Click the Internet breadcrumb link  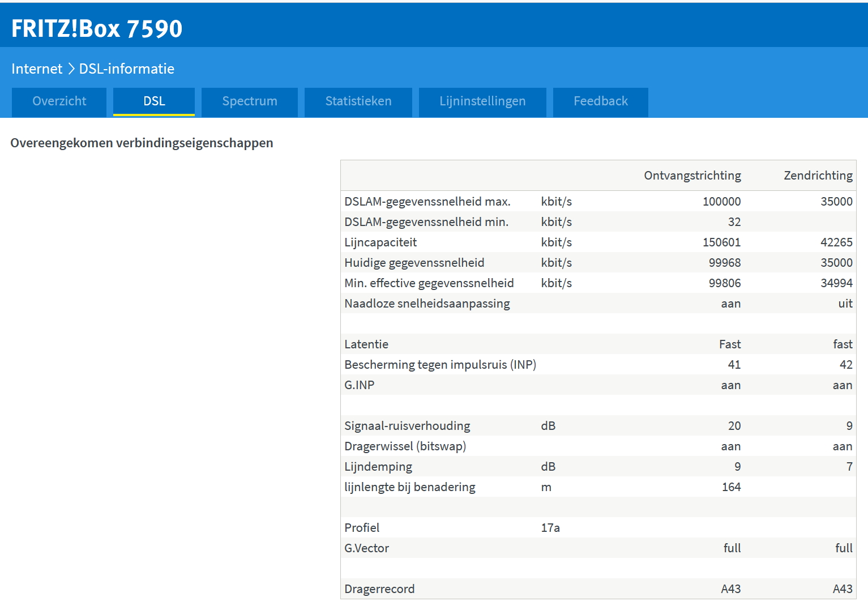click(x=37, y=69)
